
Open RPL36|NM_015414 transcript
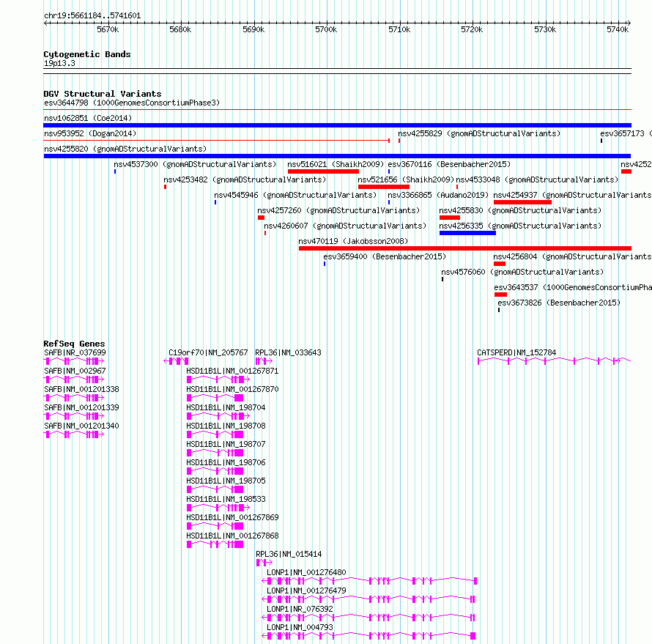click(x=264, y=562)
